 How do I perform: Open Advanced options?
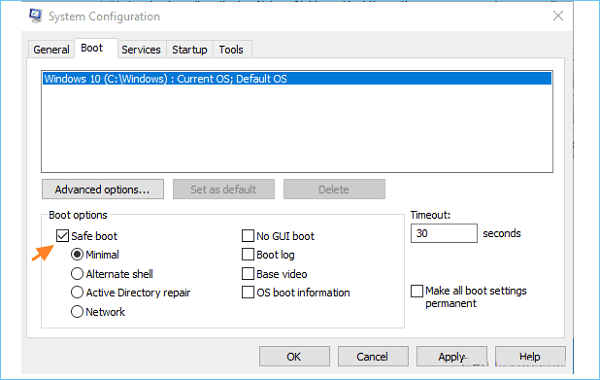point(103,189)
